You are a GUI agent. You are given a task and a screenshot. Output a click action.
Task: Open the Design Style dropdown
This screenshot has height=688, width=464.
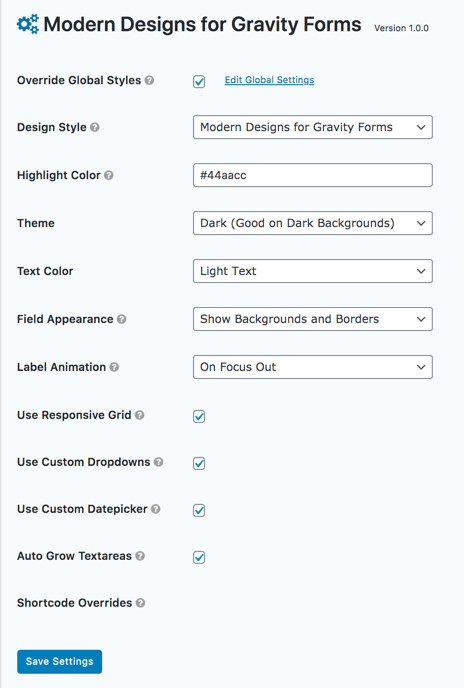click(x=313, y=127)
